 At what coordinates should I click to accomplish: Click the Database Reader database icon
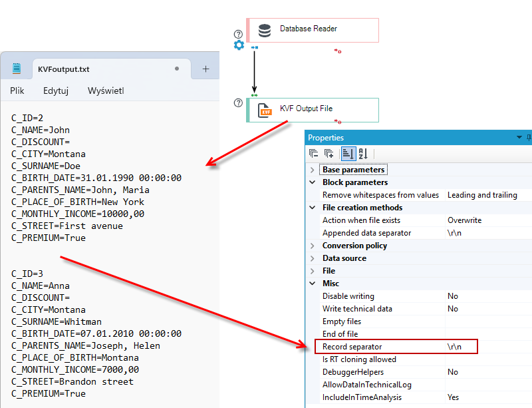pos(265,30)
